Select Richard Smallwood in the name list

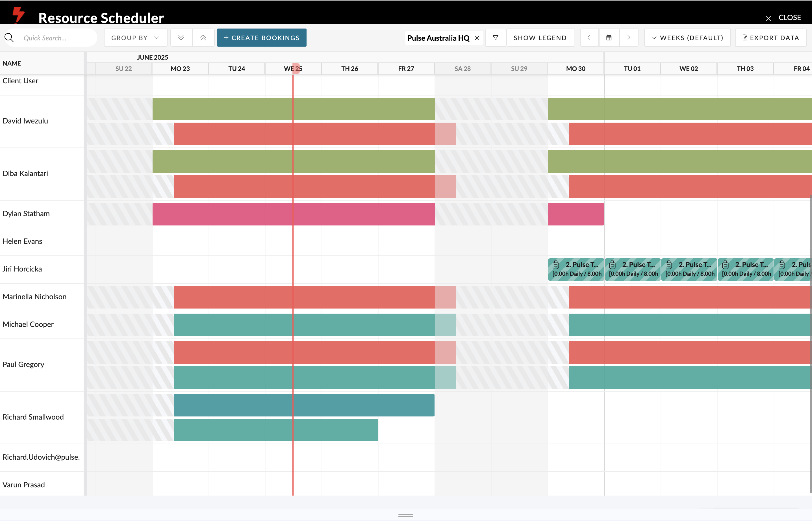33,417
